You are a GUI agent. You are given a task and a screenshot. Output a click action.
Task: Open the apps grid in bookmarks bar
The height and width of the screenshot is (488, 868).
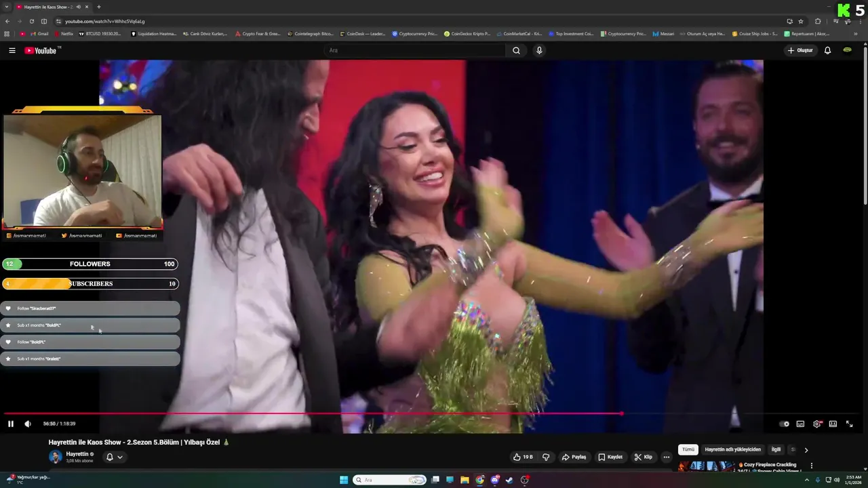pos(7,33)
